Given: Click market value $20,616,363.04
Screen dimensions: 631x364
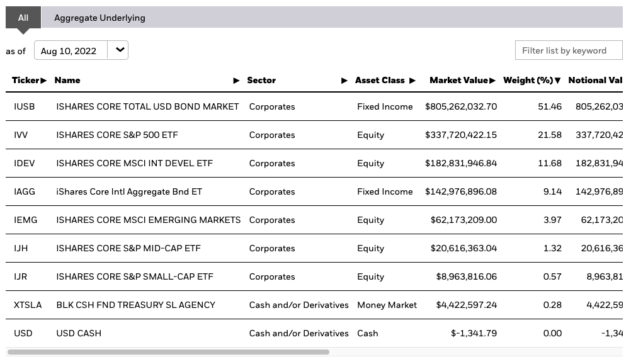Looking at the screenshot, I should pyautogui.click(x=463, y=248).
